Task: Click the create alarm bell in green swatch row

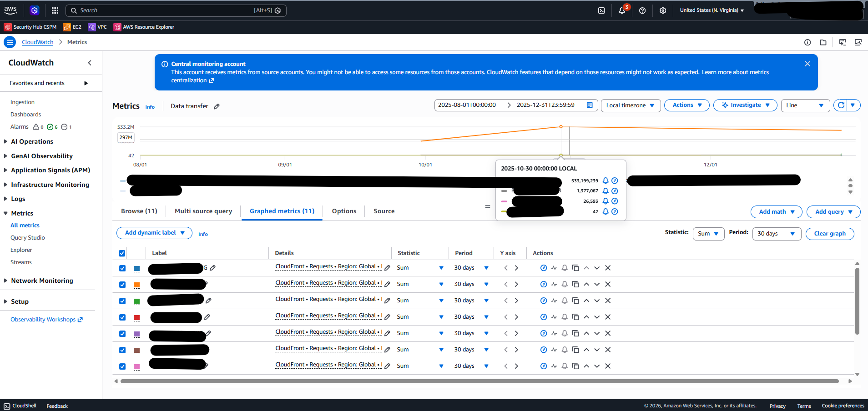Action: (565, 301)
